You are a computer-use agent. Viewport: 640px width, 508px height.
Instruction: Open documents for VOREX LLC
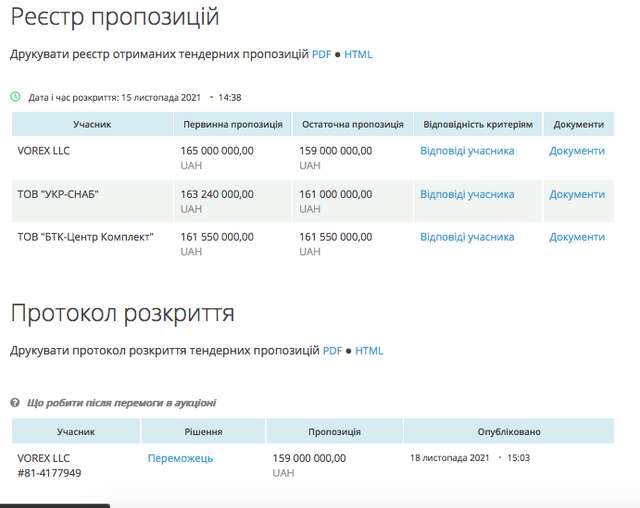pos(577,151)
